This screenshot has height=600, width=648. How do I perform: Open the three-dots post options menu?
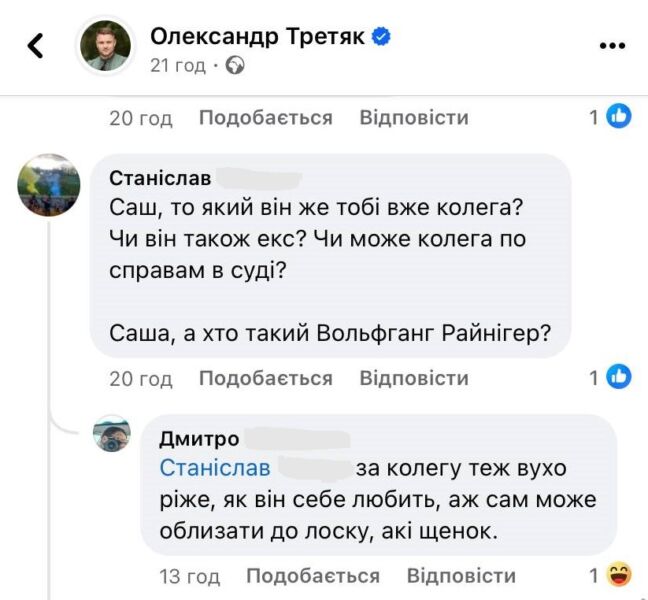pos(611,46)
